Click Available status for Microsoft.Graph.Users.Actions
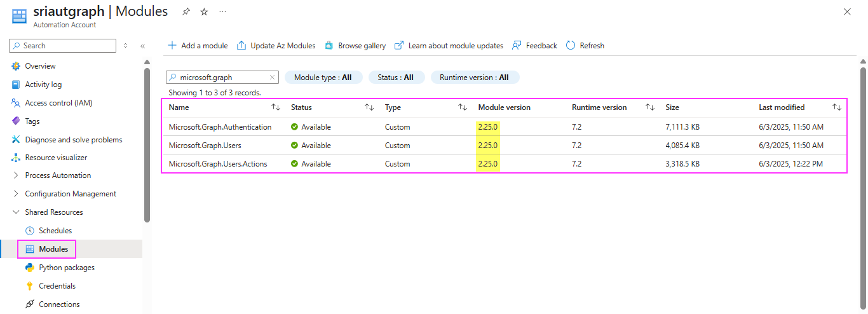The image size is (868, 314). click(311, 164)
